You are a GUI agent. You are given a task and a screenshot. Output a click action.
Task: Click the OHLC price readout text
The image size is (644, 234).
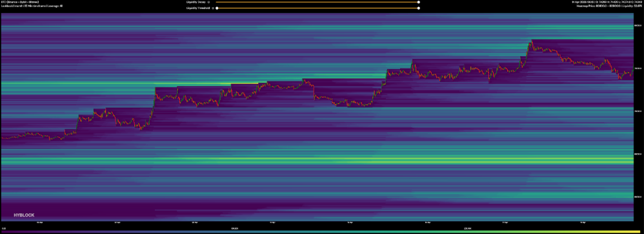point(607,2)
